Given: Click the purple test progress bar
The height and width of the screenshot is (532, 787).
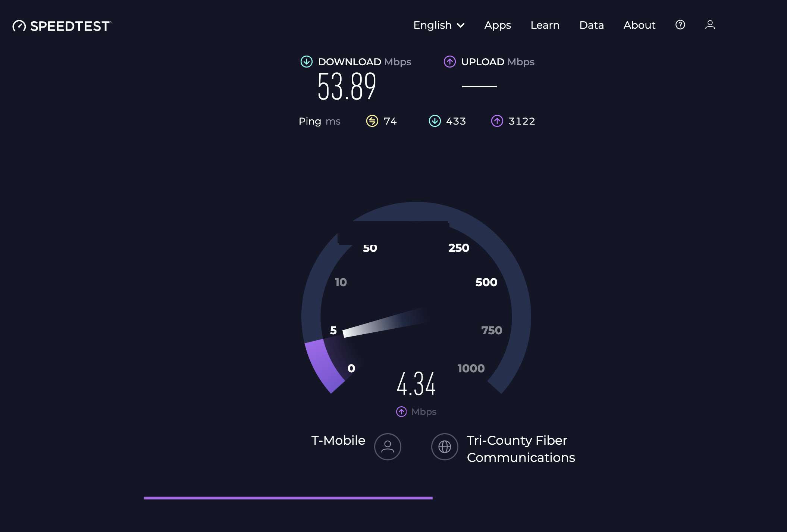Looking at the screenshot, I should 288,498.
